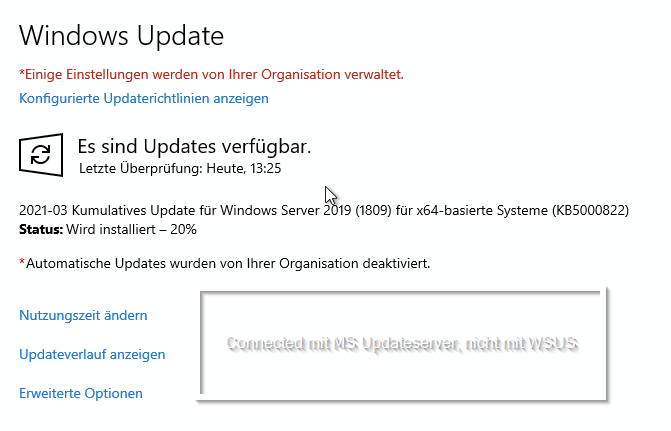
Task: Show Updateverlauf anzeigen history
Action: (x=92, y=354)
